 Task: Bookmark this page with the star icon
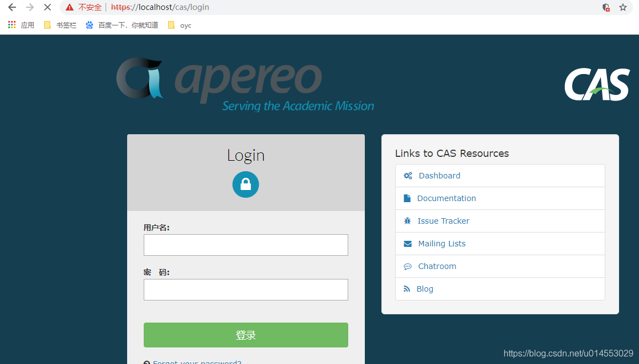pos(623,7)
